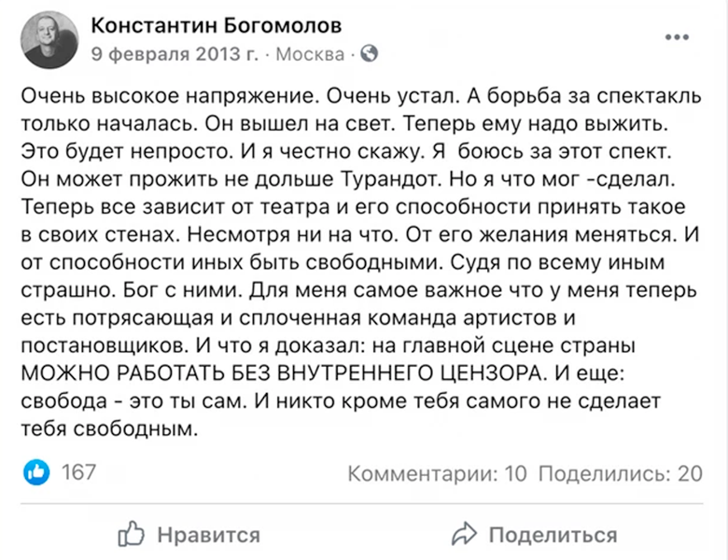
Task: Click the globe public audience icon
Action: (369, 54)
